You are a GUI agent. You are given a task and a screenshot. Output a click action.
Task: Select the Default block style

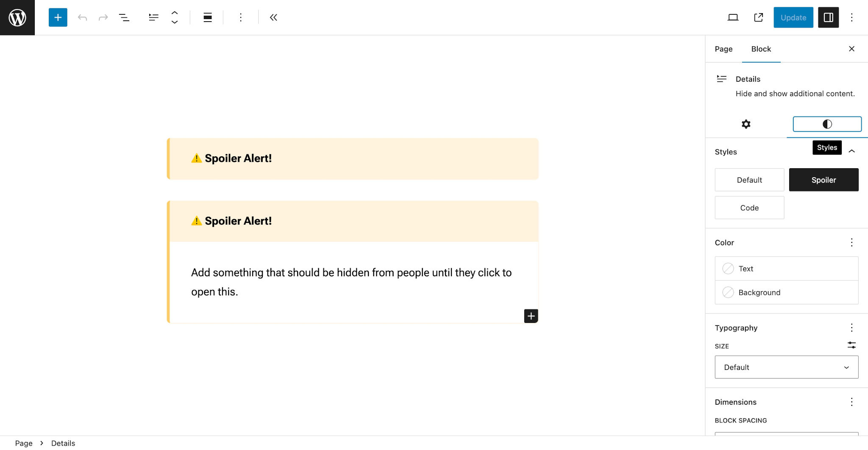(749, 180)
